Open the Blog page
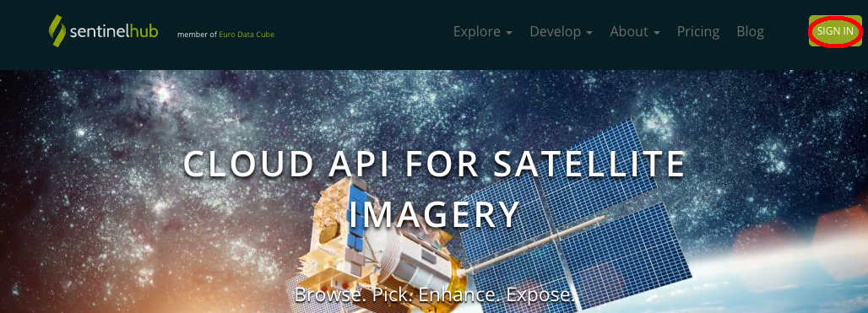This screenshot has width=868, height=313. pos(750,31)
